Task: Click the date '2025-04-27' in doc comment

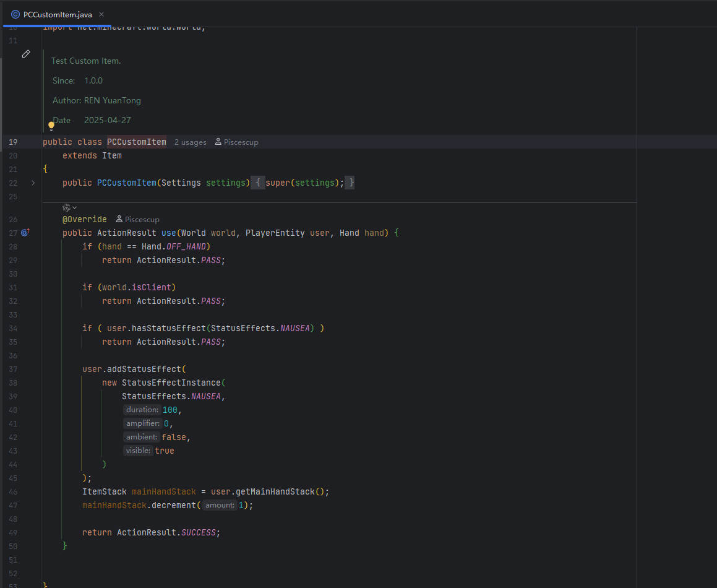Action: tap(108, 120)
